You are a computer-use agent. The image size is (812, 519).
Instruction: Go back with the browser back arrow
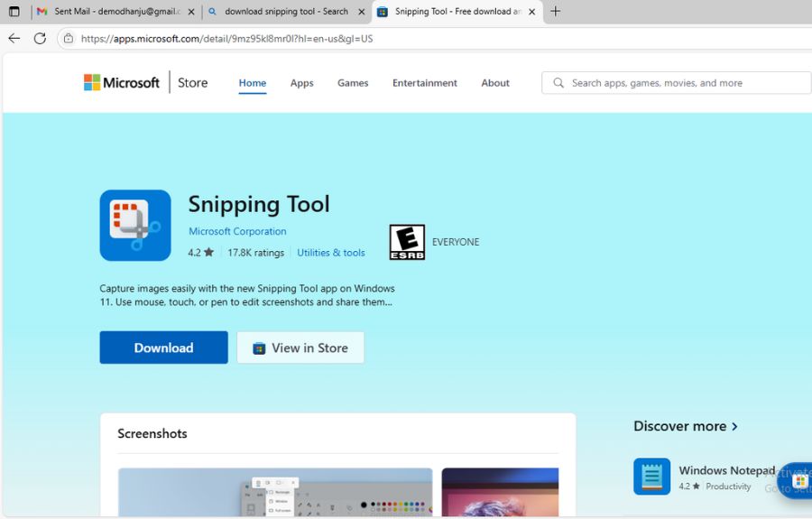click(x=14, y=38)
